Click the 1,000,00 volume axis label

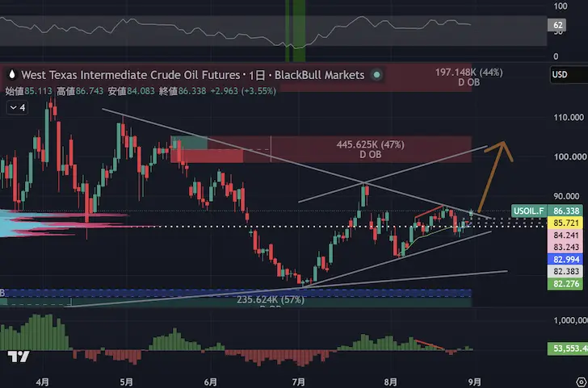tap(571, 320)
